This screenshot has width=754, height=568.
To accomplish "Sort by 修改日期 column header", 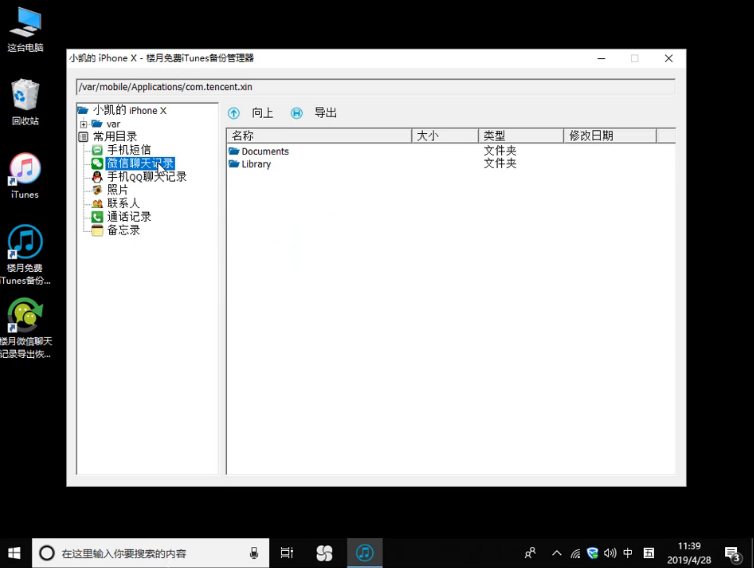I will click(610, 136).
